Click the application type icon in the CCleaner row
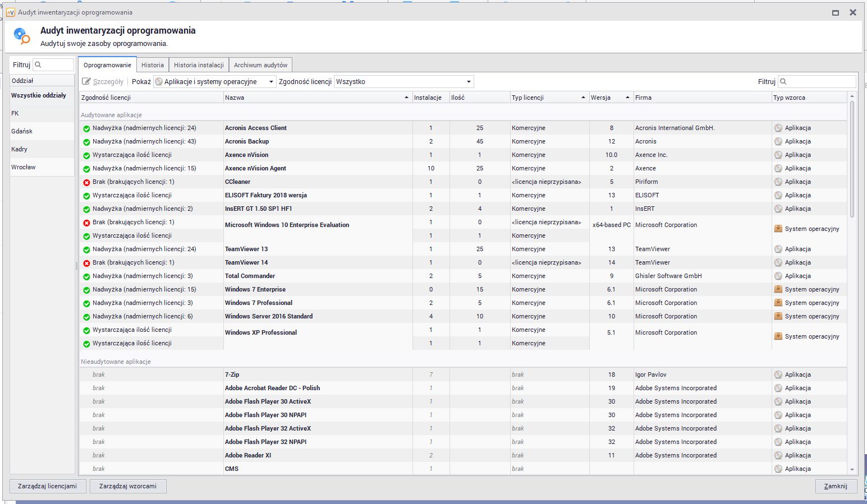The height and width of the screenshot is (504, 867). coord(778,182)
